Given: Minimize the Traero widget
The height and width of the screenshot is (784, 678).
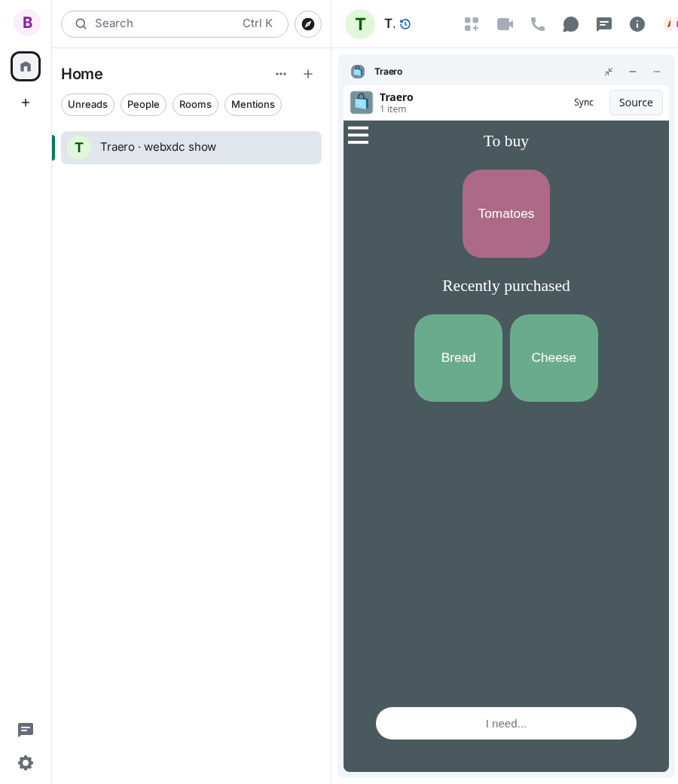Looking at the screenshot, I should pos(633,72).
